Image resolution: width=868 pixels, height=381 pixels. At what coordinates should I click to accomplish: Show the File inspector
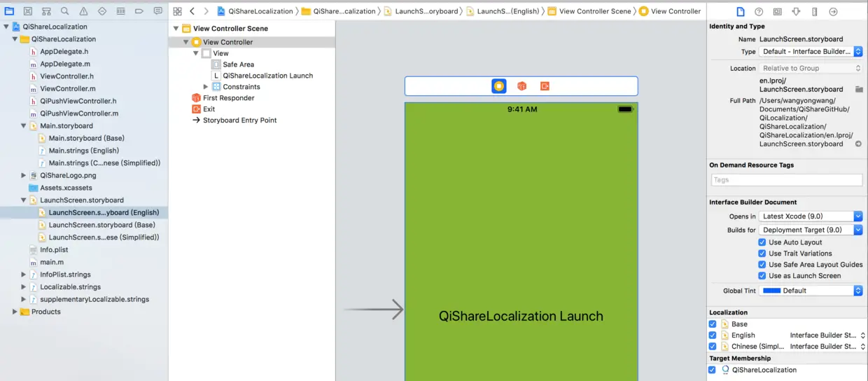pos(741,12)
